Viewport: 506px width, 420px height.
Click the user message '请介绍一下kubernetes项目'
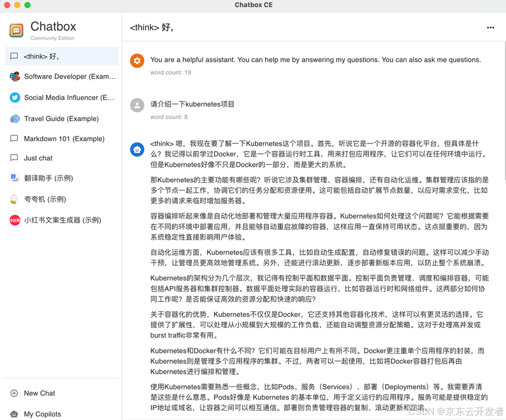click(x=193, y=104)
